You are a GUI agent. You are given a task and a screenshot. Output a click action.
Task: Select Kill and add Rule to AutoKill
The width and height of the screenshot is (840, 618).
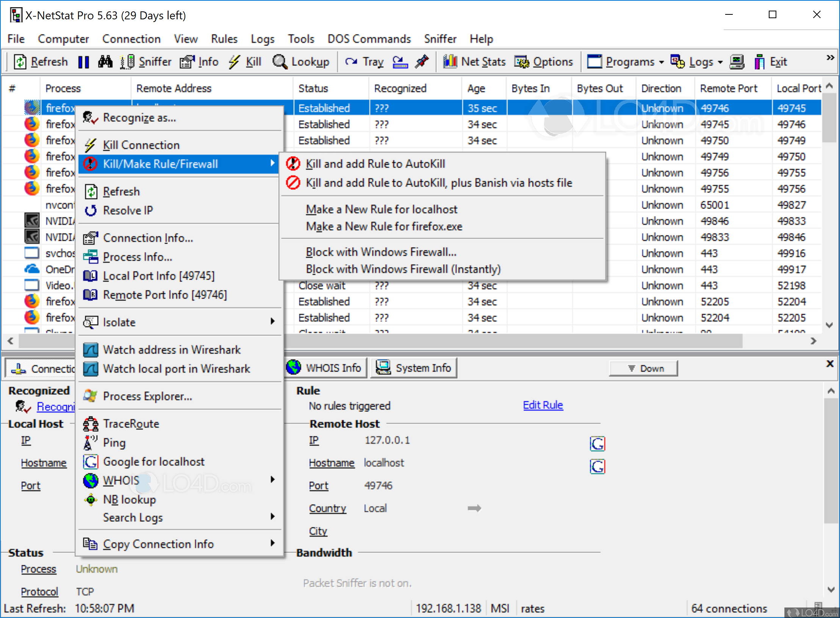coord(375,164)
